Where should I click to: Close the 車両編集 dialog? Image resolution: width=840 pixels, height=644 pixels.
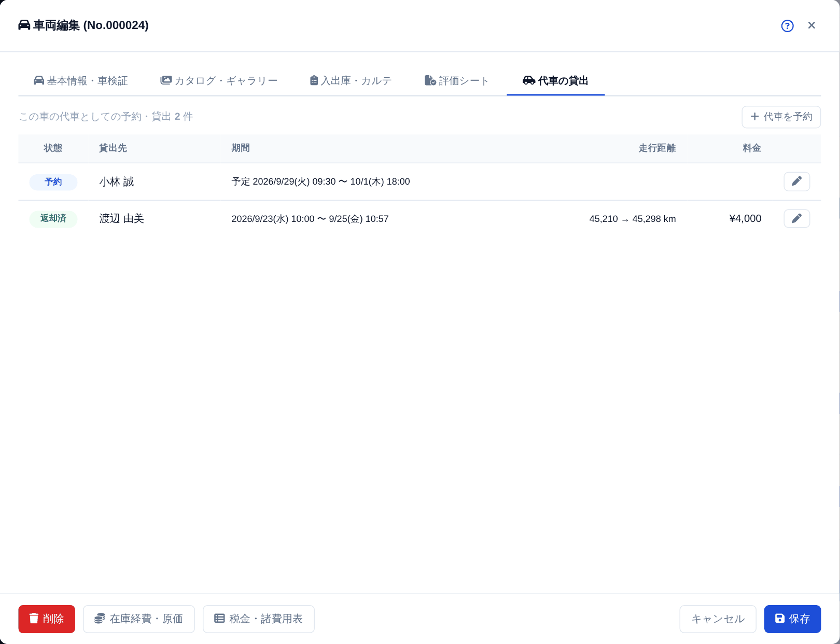[811, 25]
